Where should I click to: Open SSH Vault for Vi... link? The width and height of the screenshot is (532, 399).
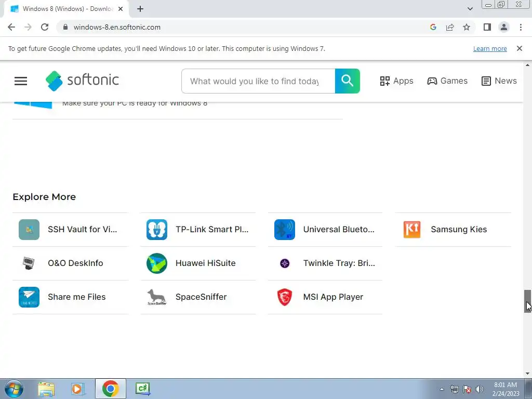(x=83, y=230)
